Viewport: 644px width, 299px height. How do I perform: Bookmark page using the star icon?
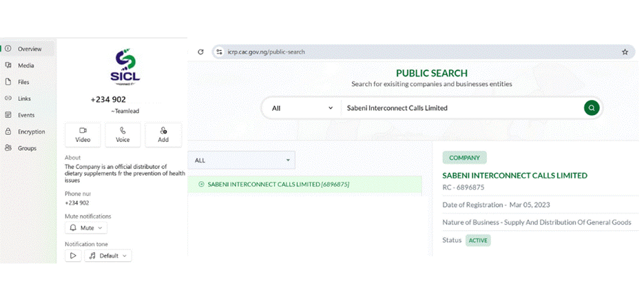point(625,52)
